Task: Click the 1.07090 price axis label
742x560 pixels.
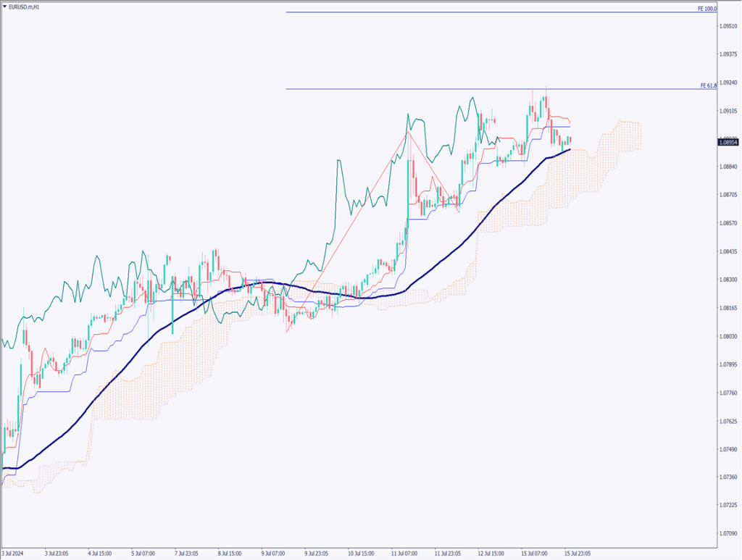Action: tap(728, 534)
